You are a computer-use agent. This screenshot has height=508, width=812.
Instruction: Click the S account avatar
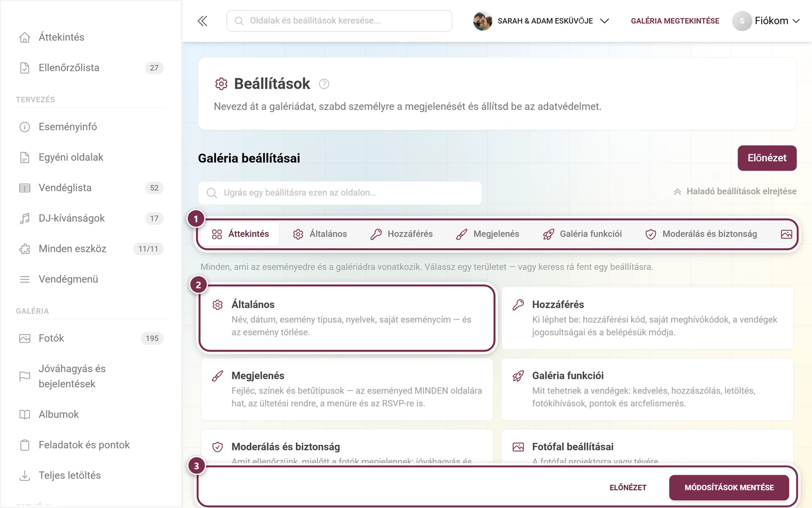[x=742, y=21]
